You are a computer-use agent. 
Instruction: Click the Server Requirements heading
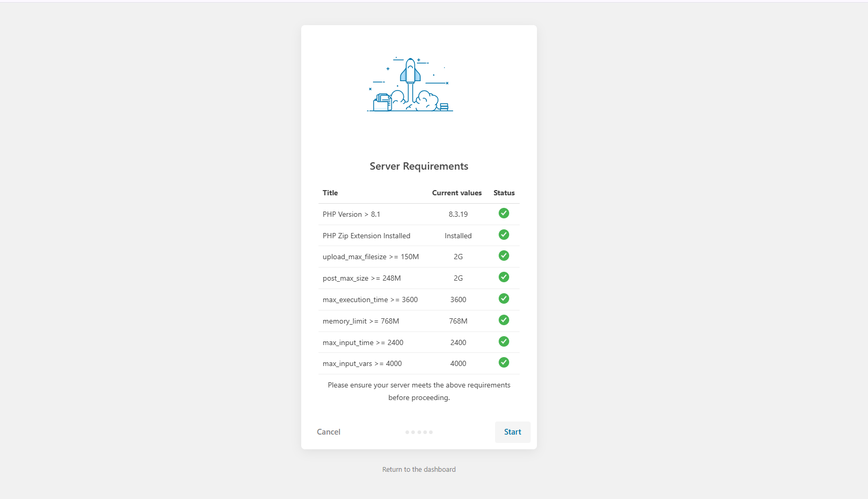tap(419, 166)
